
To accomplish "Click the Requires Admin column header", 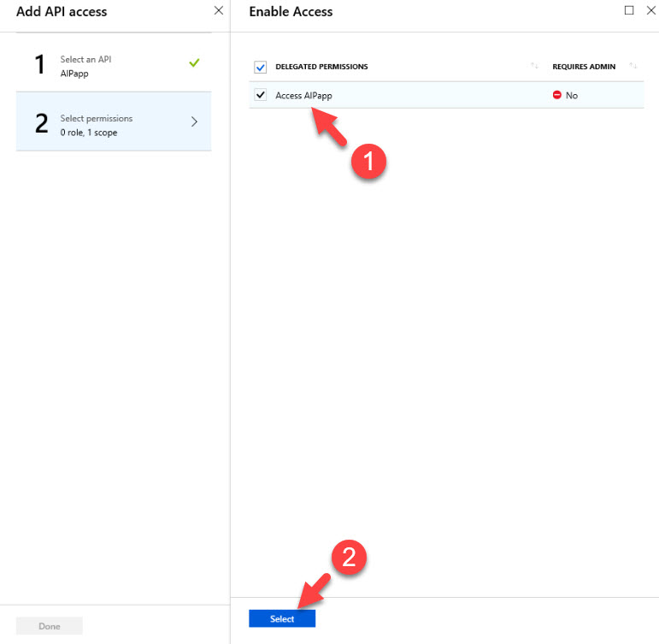I will [584, 67].
